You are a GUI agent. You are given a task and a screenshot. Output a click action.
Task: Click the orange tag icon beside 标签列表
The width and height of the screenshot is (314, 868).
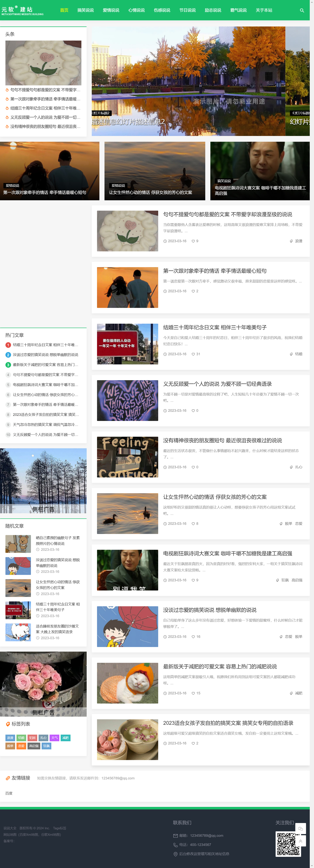point(8,724)
